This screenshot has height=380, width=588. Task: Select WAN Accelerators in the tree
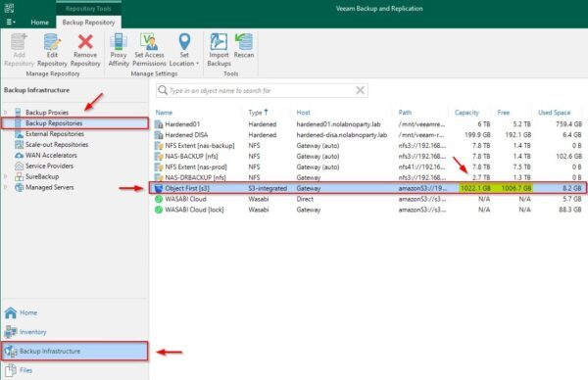tap(51, 155)
